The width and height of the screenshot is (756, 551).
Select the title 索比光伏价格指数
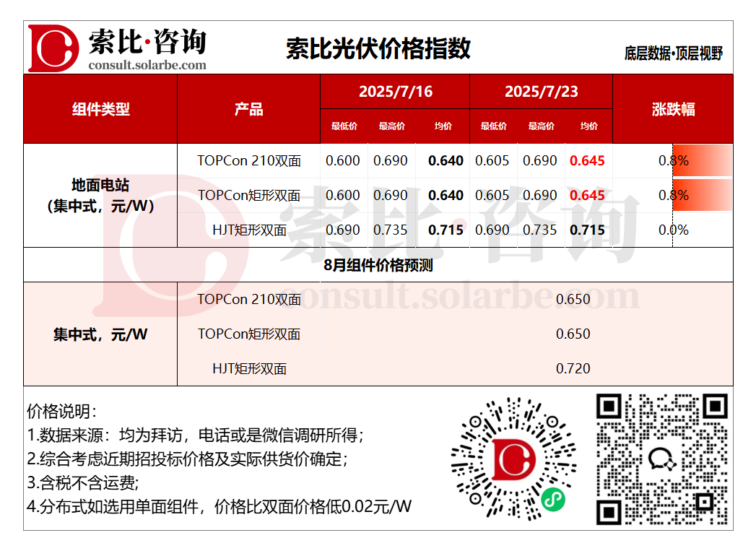tap(378, 48)
